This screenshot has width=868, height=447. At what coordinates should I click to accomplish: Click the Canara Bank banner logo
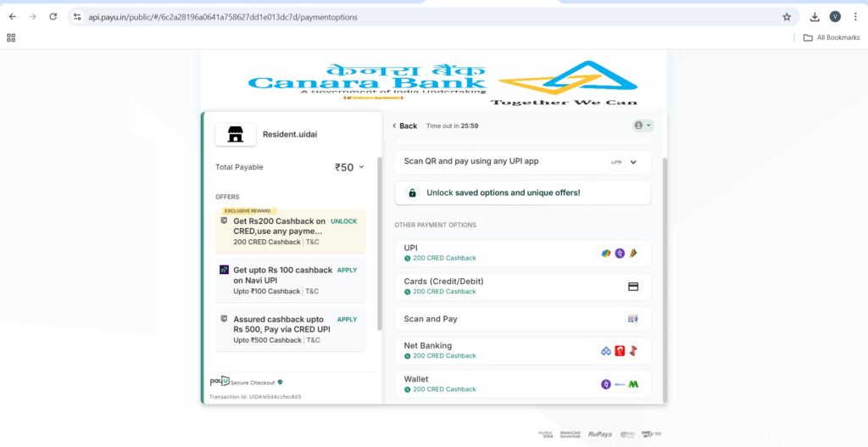(x=442, y=83)
